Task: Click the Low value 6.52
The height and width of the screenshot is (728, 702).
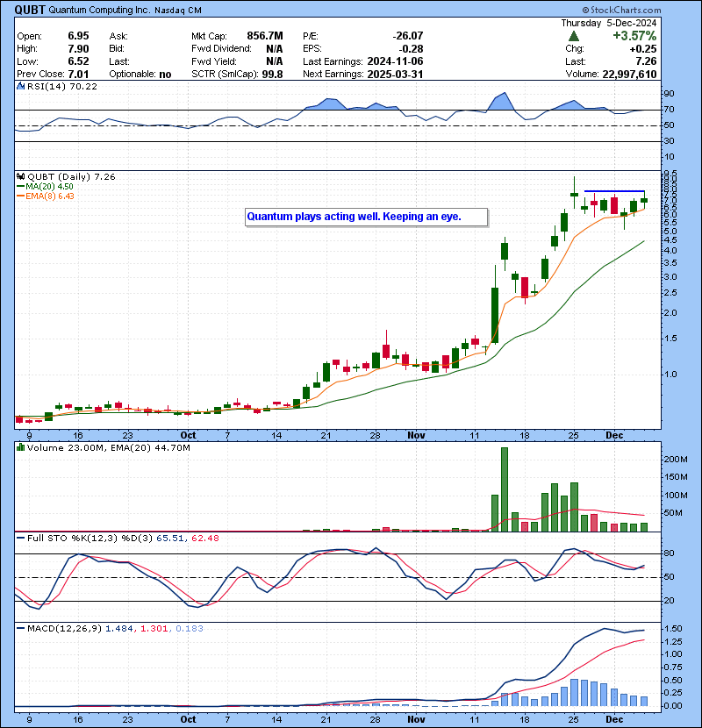Action: 78,61
